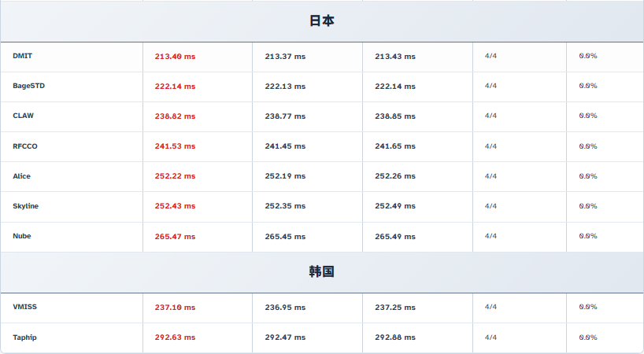Select the Nube row label
The image size is (644, 354).
22,236
